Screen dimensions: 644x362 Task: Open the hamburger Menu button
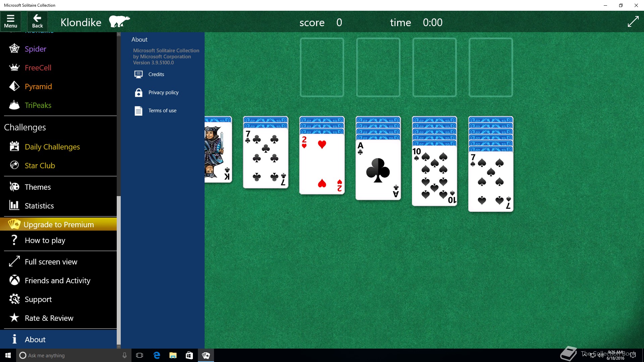tap(11, 21)
